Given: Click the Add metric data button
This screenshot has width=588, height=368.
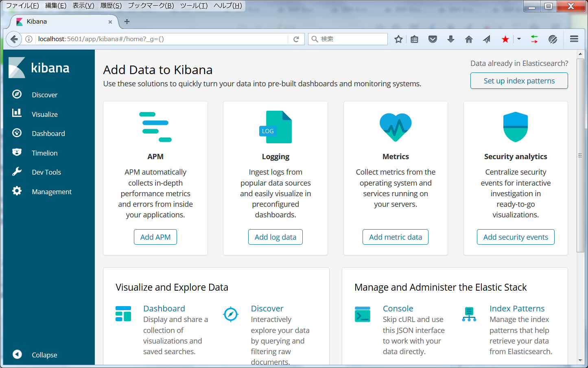Looking at the screenshot, I should coord(395,237).
